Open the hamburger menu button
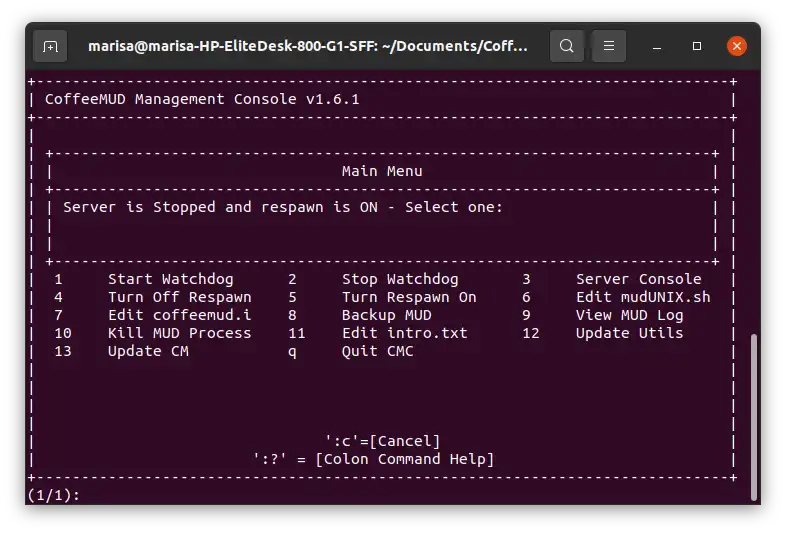This screenshot has height=533, width=786. 609,46
